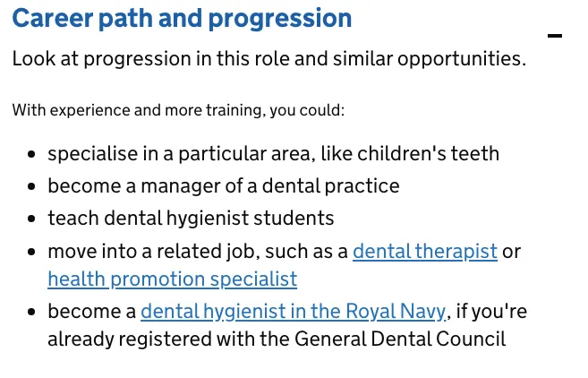This screenshot has height=378, width=588.
Task: Select 'teach dental hygienist students' list item
Action: click(x=191, y=218)
